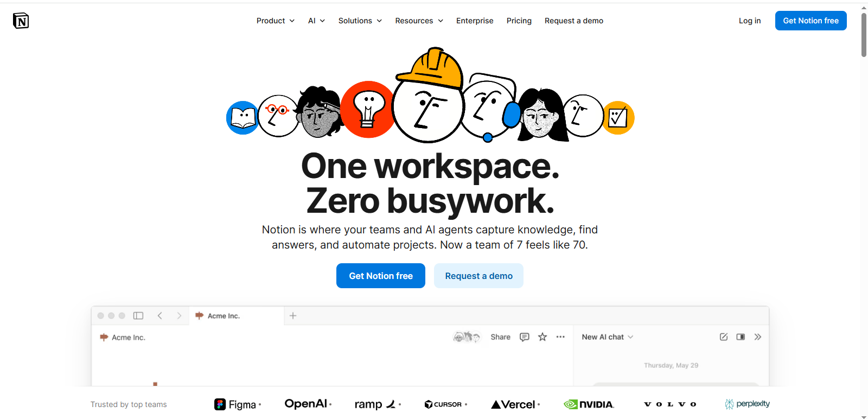Viewport: 868px width, 419px height.
Task: Click the plus new tab icon
Action: [293, 315]
